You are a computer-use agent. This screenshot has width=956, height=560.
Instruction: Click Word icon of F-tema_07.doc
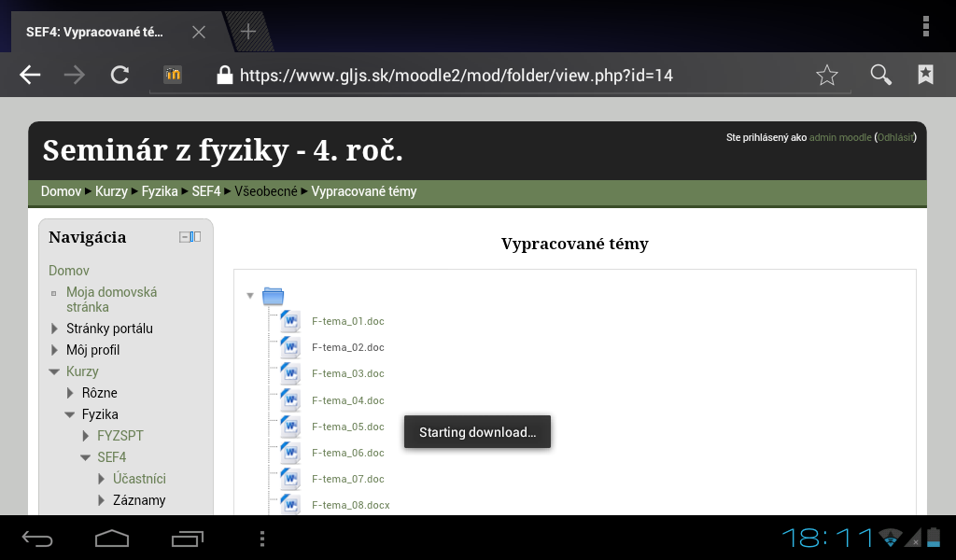(x=290, y=479)
